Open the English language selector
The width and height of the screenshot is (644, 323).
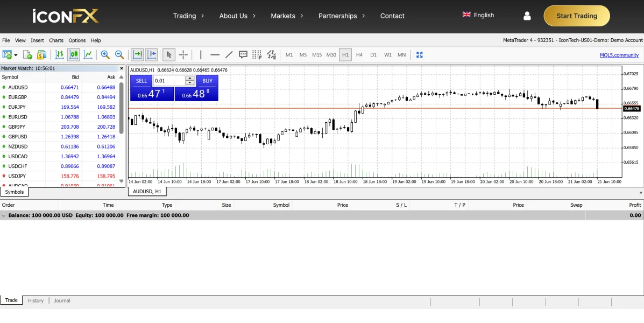tap(478, 15)
